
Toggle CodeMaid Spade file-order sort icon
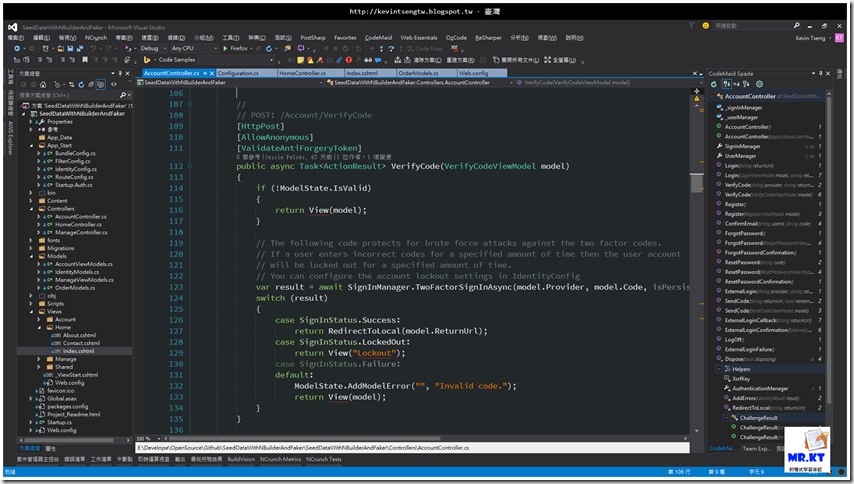[x=727, y=84]
